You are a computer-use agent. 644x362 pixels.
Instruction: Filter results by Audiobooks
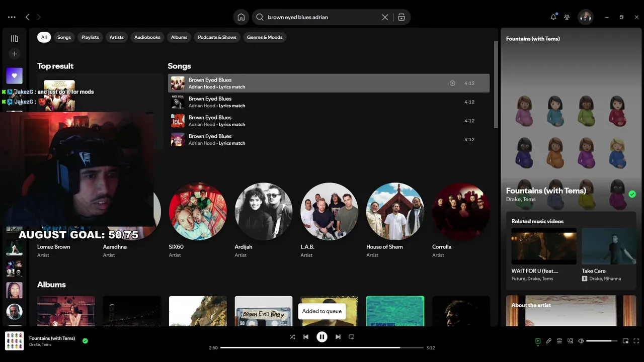click(147, 37)
